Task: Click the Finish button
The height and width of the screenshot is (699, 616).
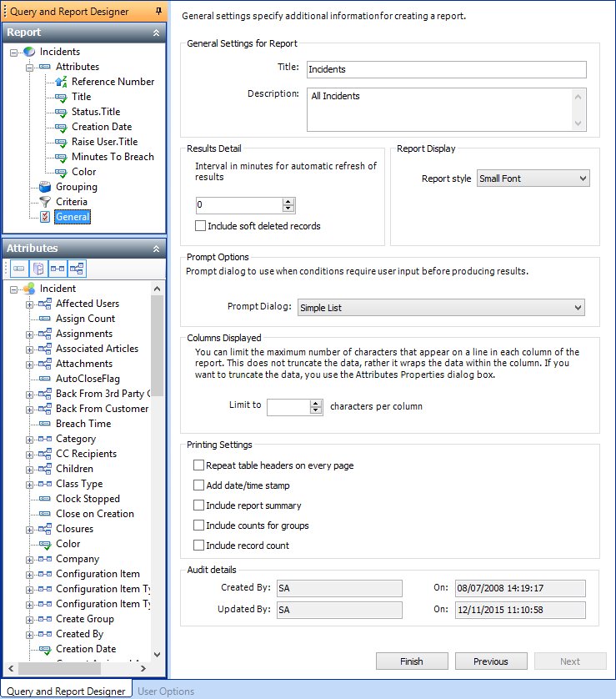Action: (x=412, y=661)
